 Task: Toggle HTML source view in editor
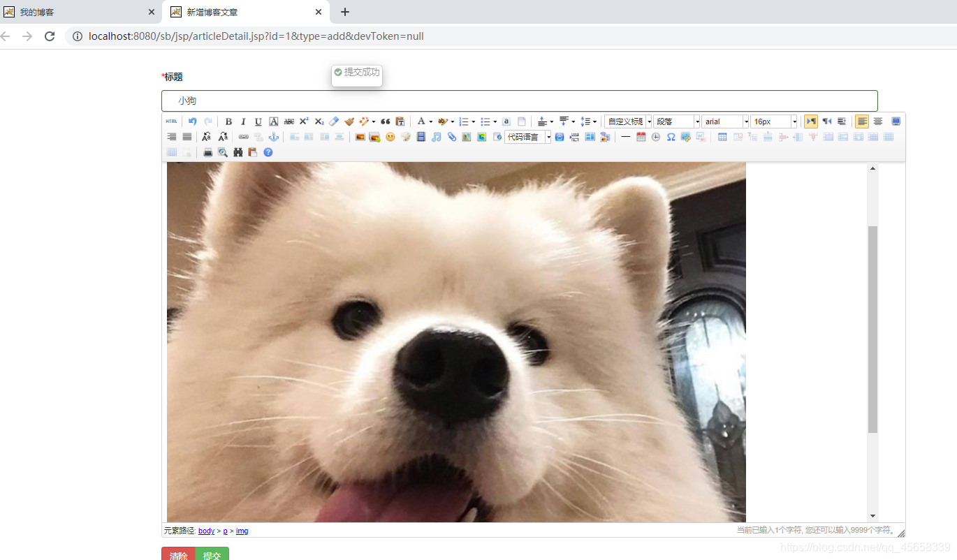point(171,121)
